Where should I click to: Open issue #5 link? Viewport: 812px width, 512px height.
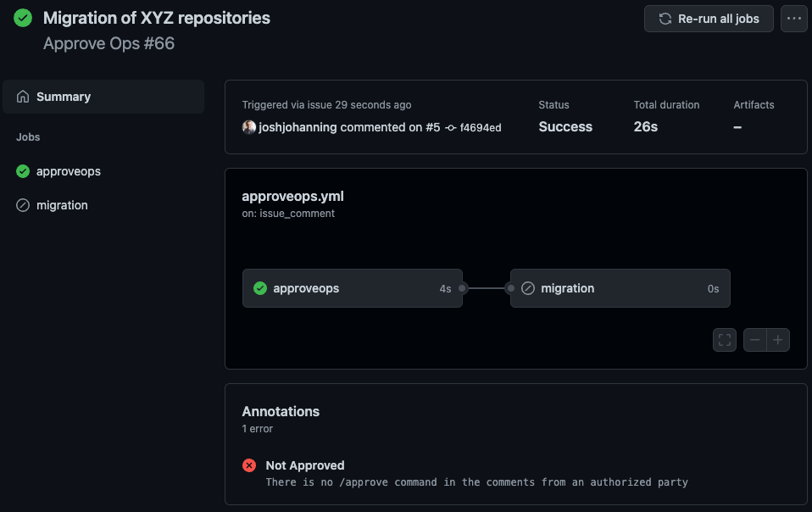tap(432, 127)
